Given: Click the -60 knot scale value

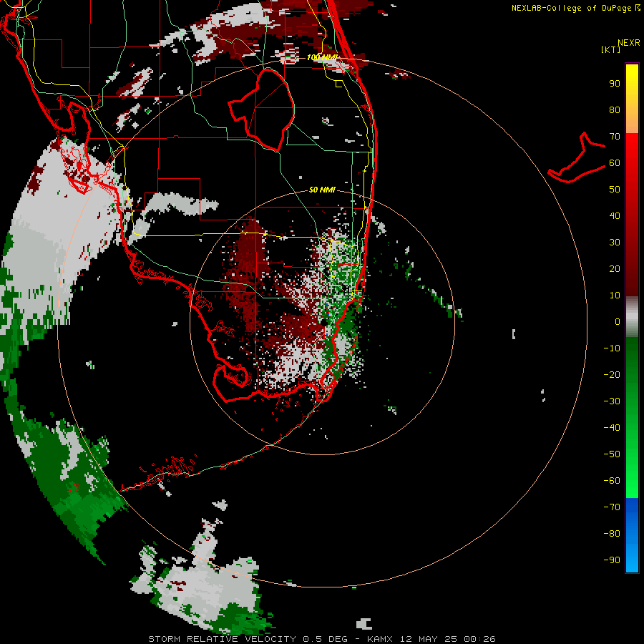Looking at the screenshot, I should [x=612, y=481].
